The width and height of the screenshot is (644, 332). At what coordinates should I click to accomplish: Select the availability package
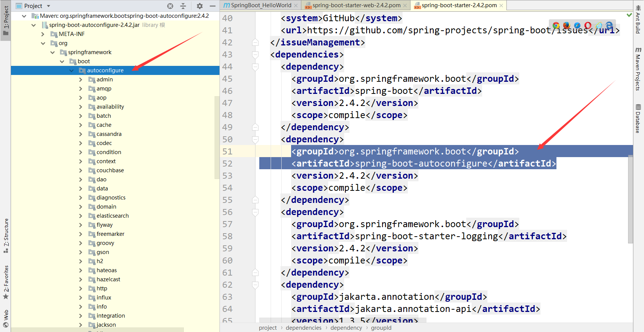[x=110, y=107]
